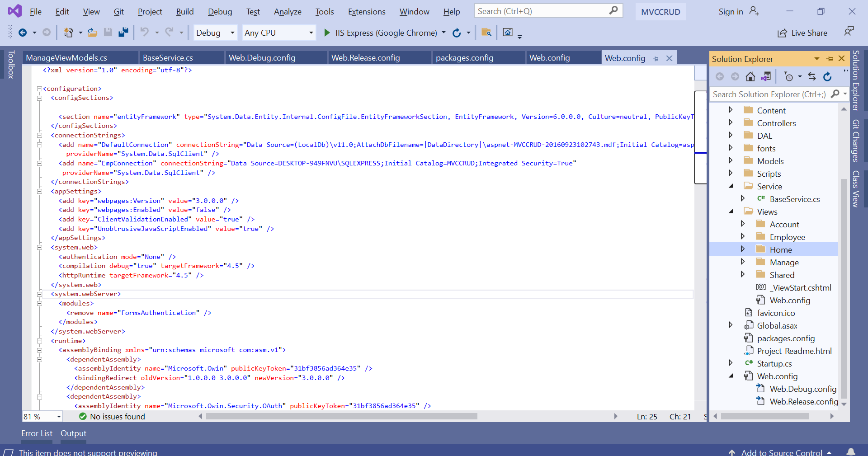
Task: Collapse the configuration node in editor
Action: coord(39,89)
